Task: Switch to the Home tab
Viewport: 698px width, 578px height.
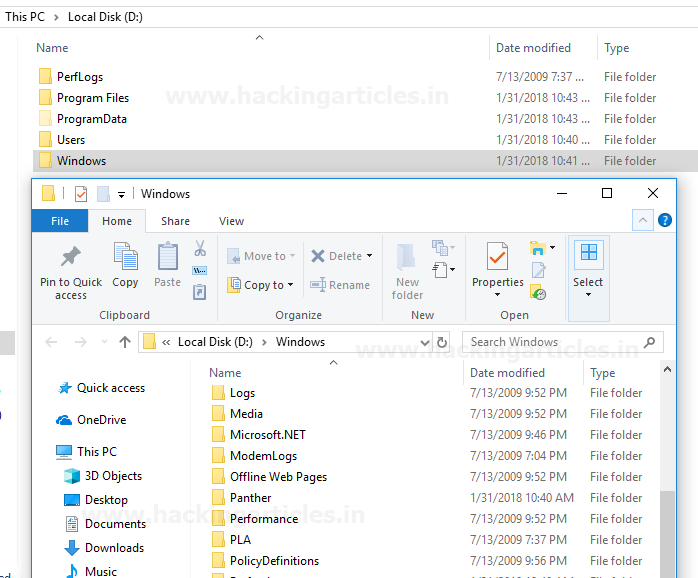Action: coord(117,221)
